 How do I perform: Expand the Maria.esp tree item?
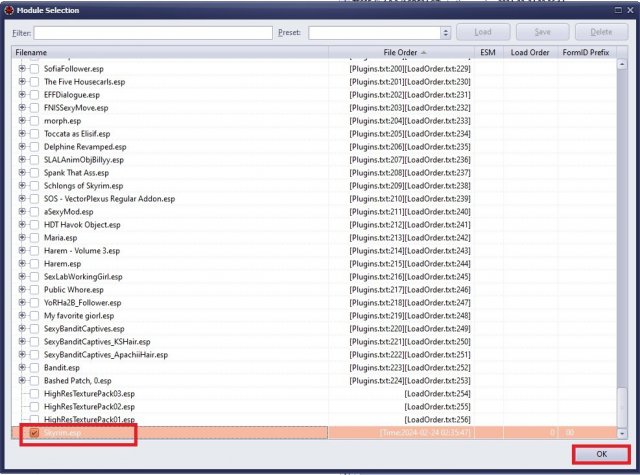22,238
